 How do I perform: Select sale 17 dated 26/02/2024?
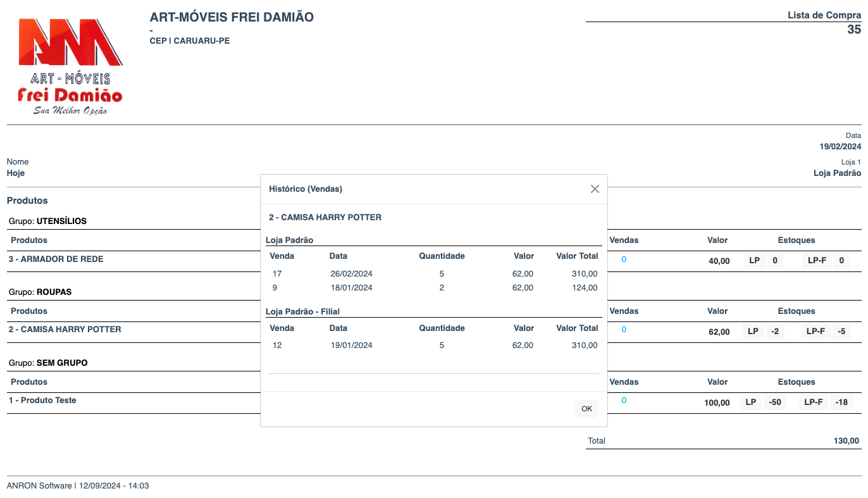coord(434,274)
